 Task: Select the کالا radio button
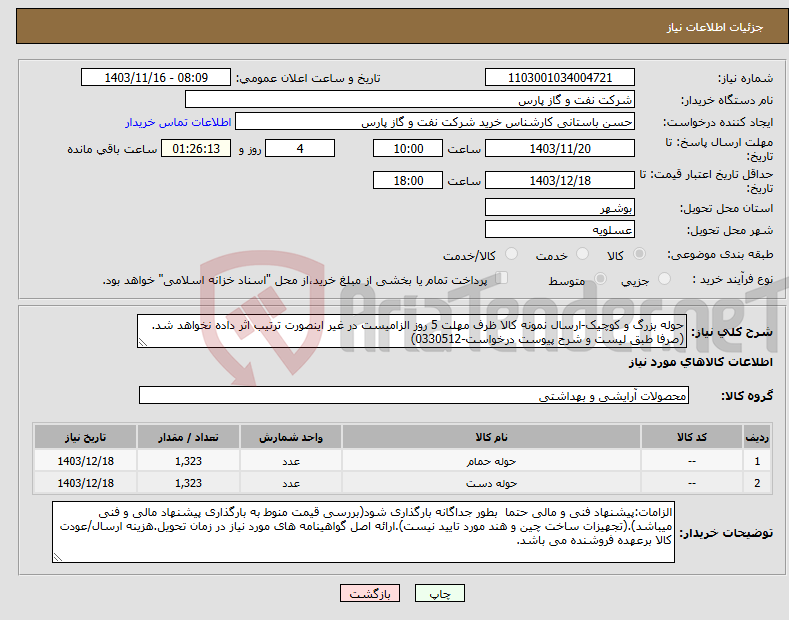pos(639,254)
